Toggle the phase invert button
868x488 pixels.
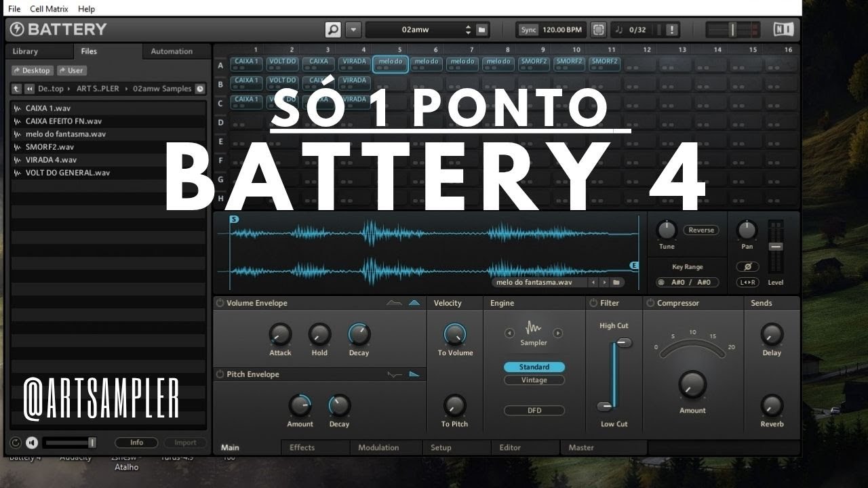[x=747, y=267]
